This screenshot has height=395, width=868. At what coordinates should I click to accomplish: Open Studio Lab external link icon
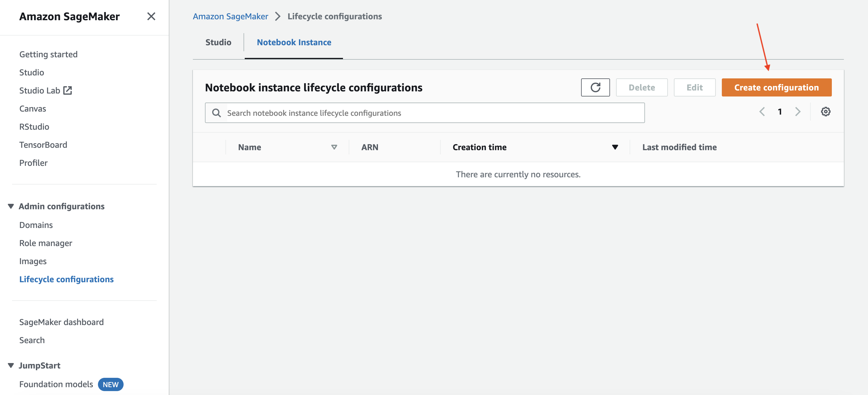point(68,90)
